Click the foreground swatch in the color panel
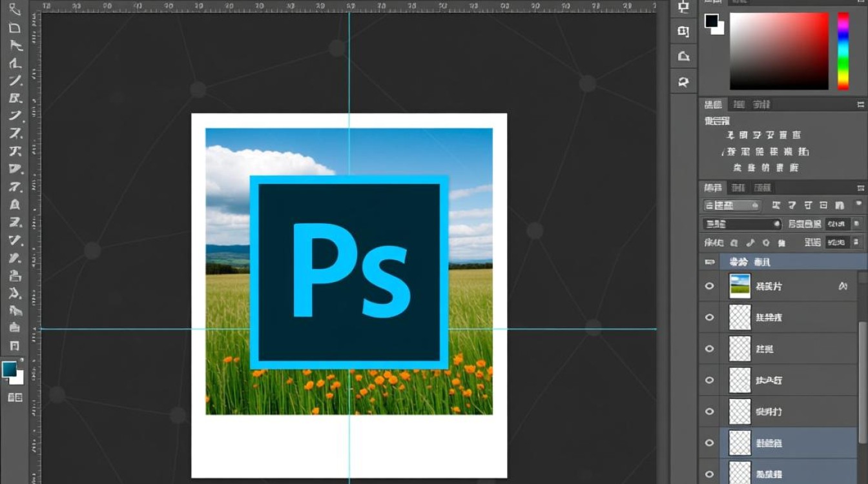The width and height of the screenshot is (868, 484). [x=711, y=21]
